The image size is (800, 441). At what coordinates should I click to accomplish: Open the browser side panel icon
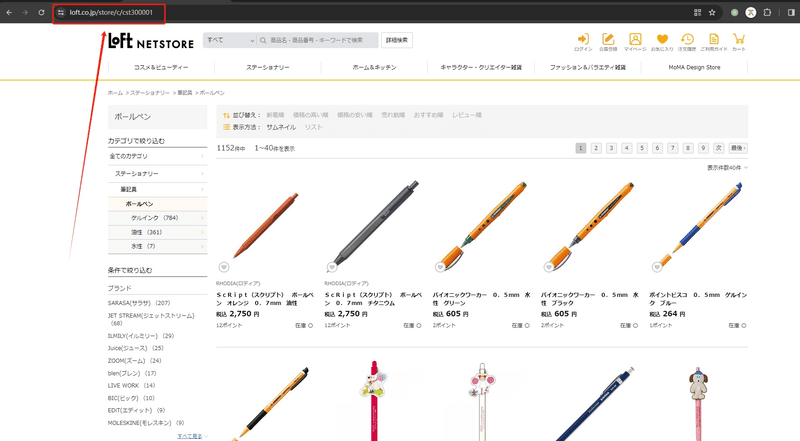pos(791,12)
